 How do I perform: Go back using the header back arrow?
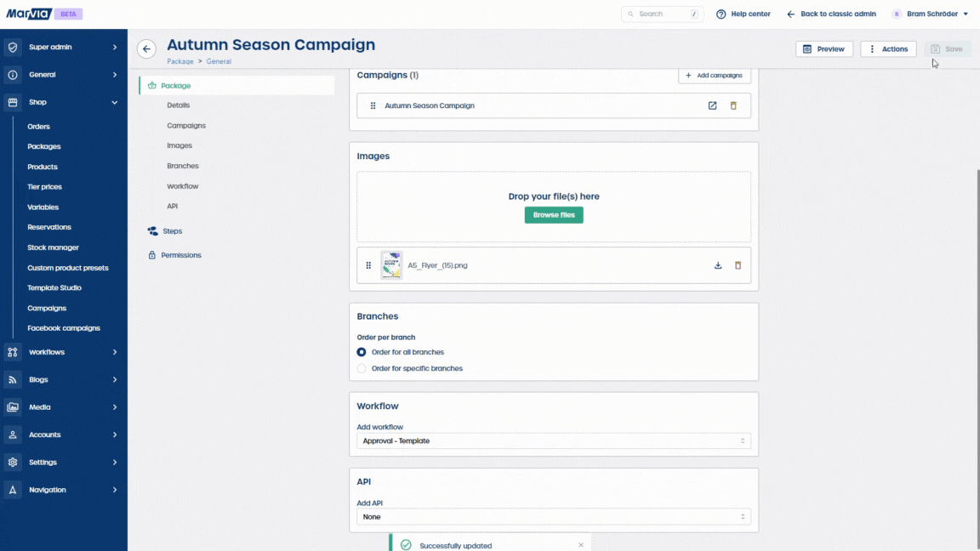pyautogui.click(x=146, y=48)
